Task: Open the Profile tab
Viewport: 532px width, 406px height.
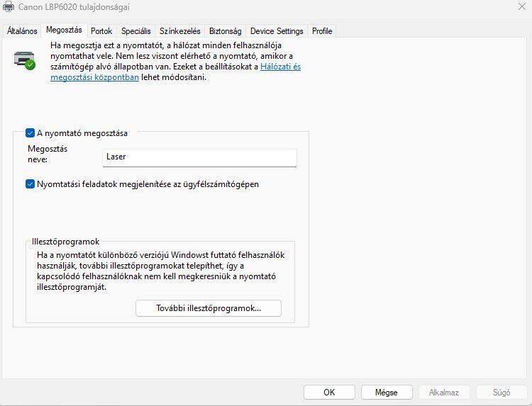Action: (322, 31)
